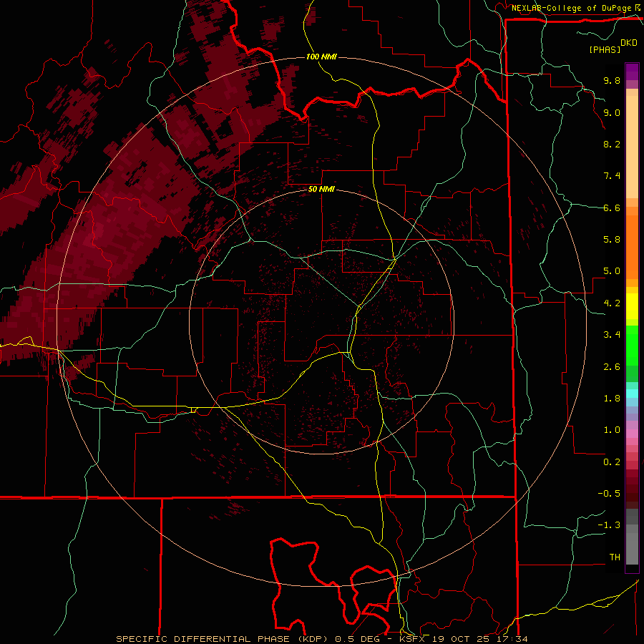Click the TH label on the color scale
The image size is (644, 644).
[615, 557]
